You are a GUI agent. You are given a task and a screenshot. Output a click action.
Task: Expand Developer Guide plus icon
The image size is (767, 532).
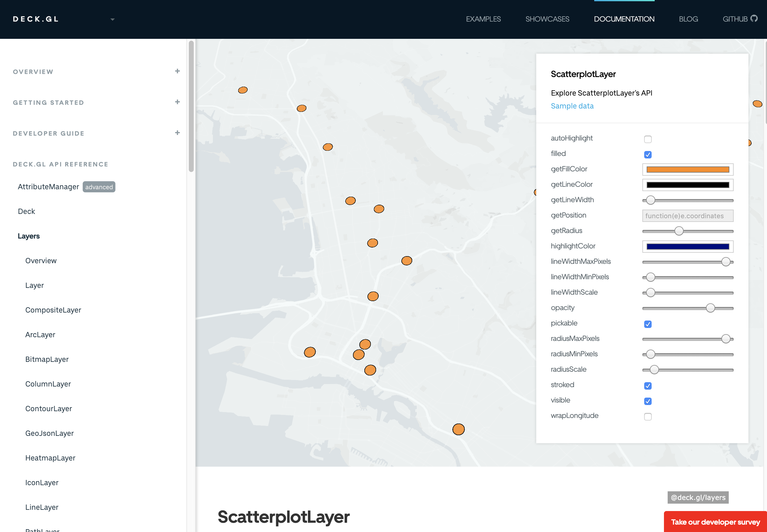pyautogui.click(x=177, y=133)
